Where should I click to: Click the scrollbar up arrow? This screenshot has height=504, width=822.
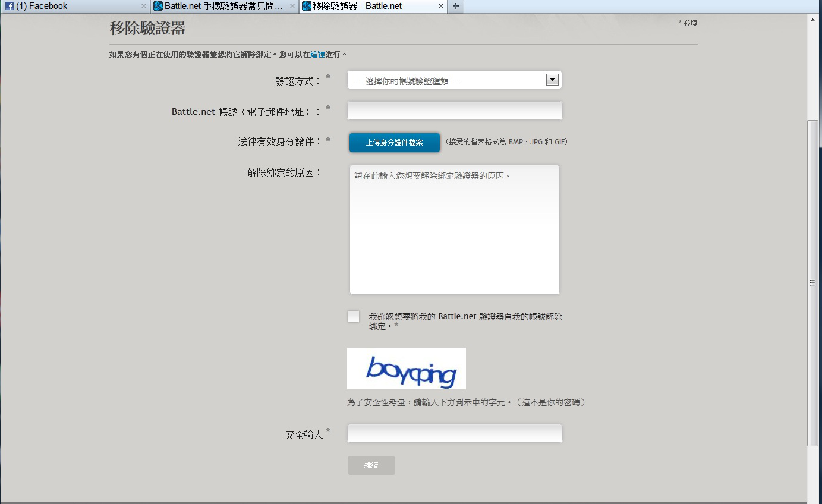click(x=813, y=19)
